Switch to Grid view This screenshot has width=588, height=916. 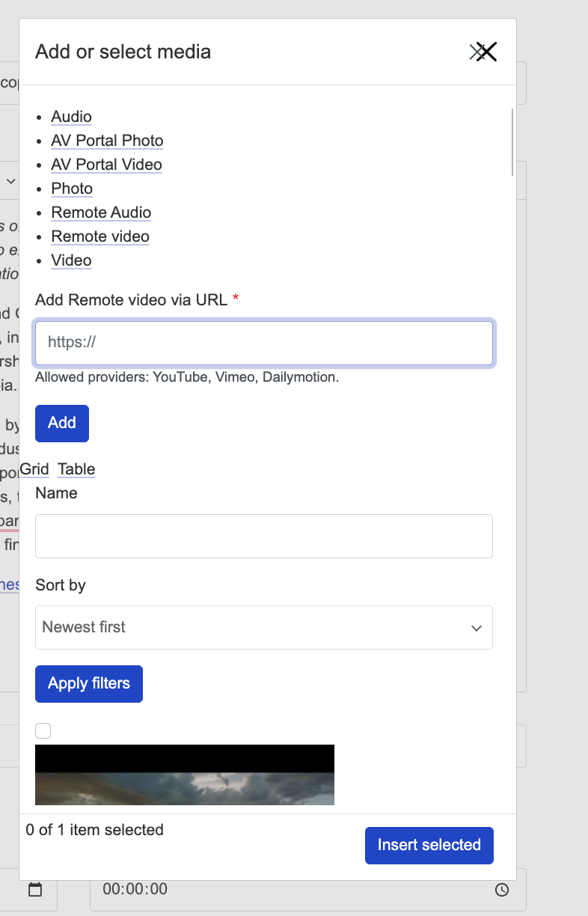pyautogui.click(x=34, y=469)
